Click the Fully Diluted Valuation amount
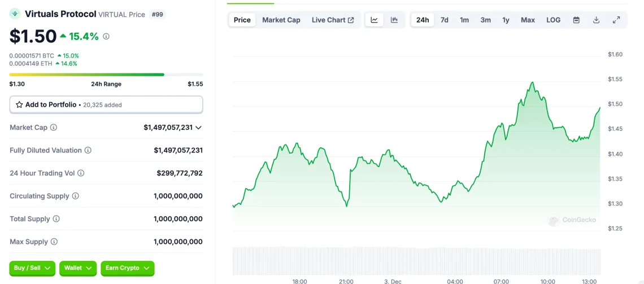The image size is (644, 284). click(x=179, y=151)
